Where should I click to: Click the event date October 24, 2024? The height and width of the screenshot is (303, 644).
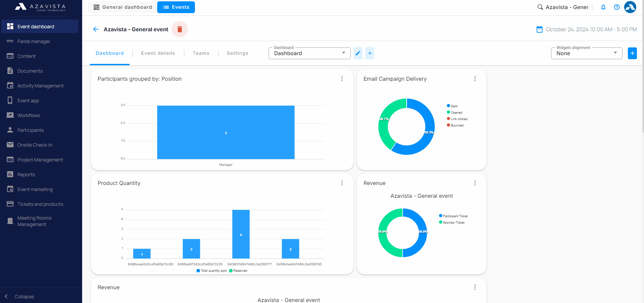click(591, 29)
